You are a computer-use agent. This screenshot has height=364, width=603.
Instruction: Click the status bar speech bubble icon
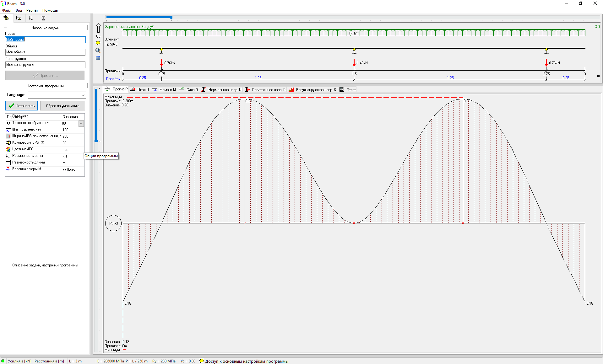tap(202, 361)
